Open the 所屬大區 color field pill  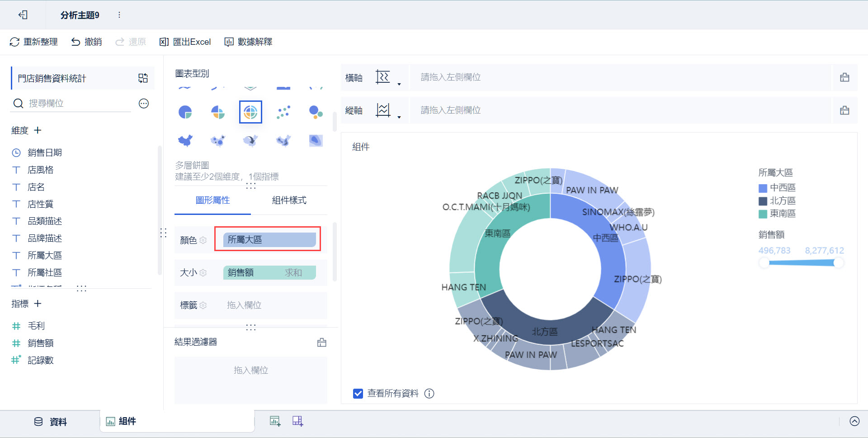269,240
